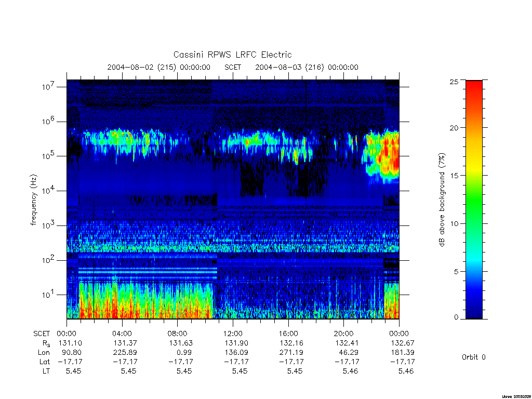The image size is (532, 399).
Task: Click the center 'SCET' label above the plot
Action: pos(233,67)
